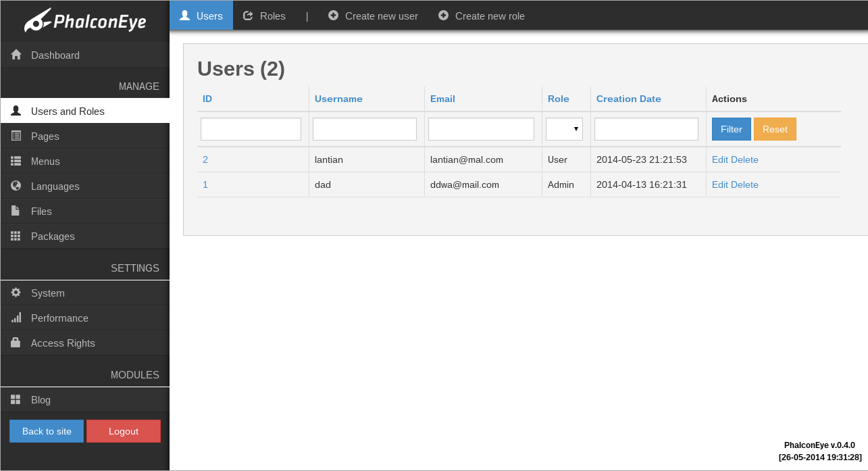Click the Languages globe icon

[16, 186]
